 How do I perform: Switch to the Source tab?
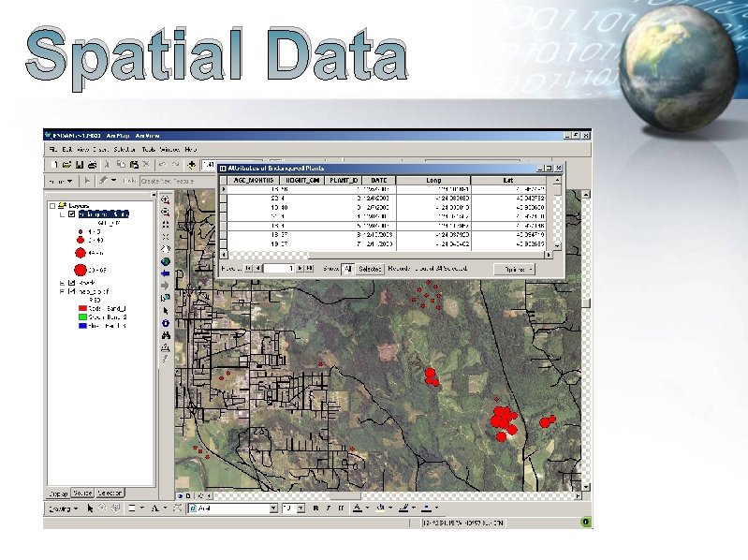82,493
